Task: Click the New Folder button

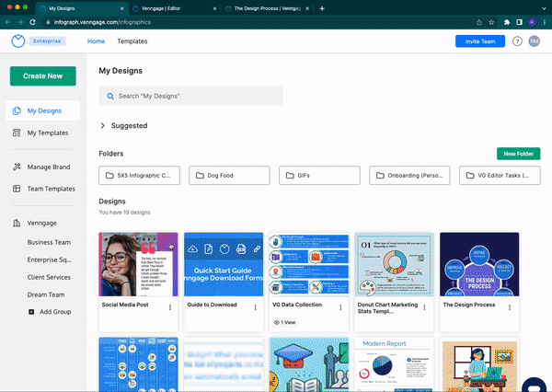Action: [518, 154]
